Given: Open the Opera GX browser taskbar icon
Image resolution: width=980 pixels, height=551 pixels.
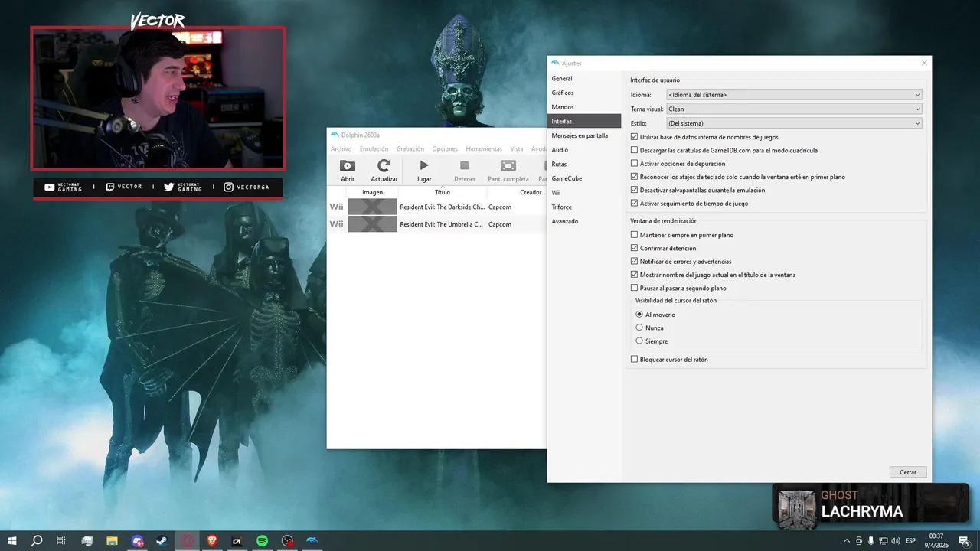Looking at the screenshot, I should 187,541.
